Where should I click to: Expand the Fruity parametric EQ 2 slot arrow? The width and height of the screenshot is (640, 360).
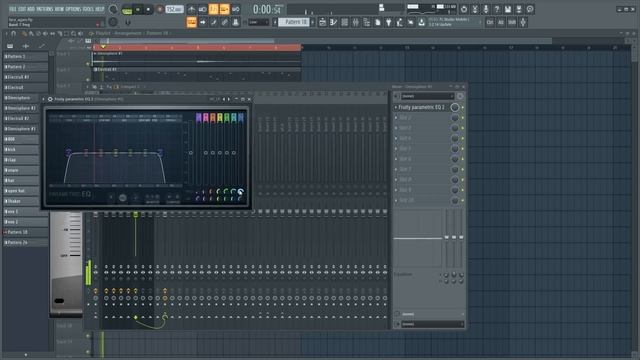pyautogui.click(x=396, y=107)
